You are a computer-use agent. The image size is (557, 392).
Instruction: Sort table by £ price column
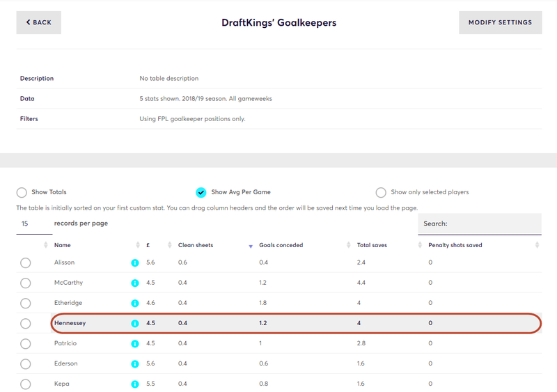pyautogui.click(x=148, y=245)
